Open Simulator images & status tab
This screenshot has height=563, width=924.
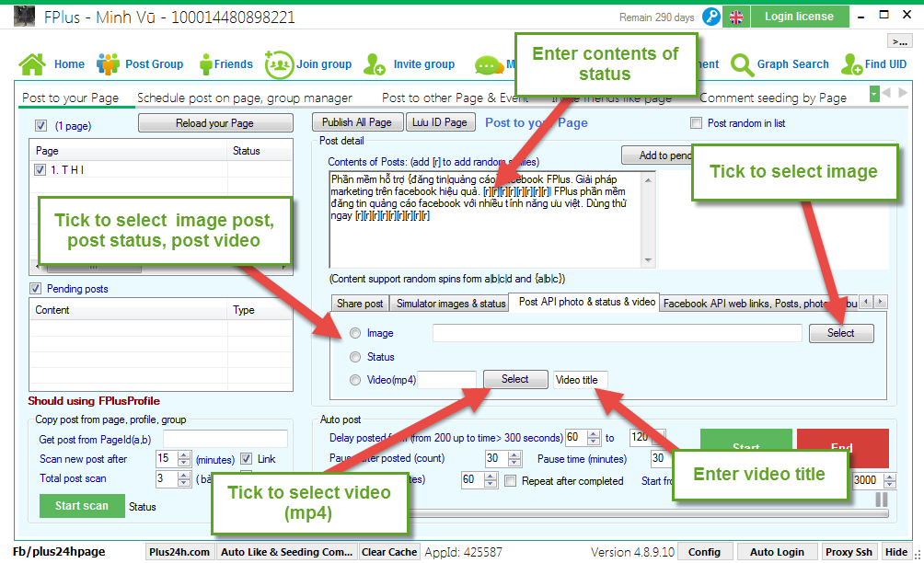[451, 304]
